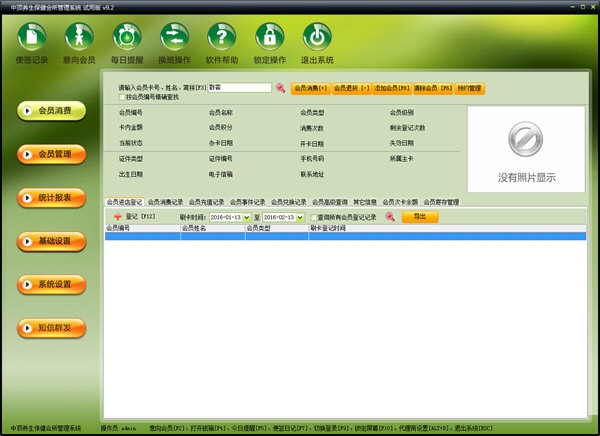This screenshot has width=600, height=436.
Task: Switch to the 会员消费记录 tab
Action: 165,202
